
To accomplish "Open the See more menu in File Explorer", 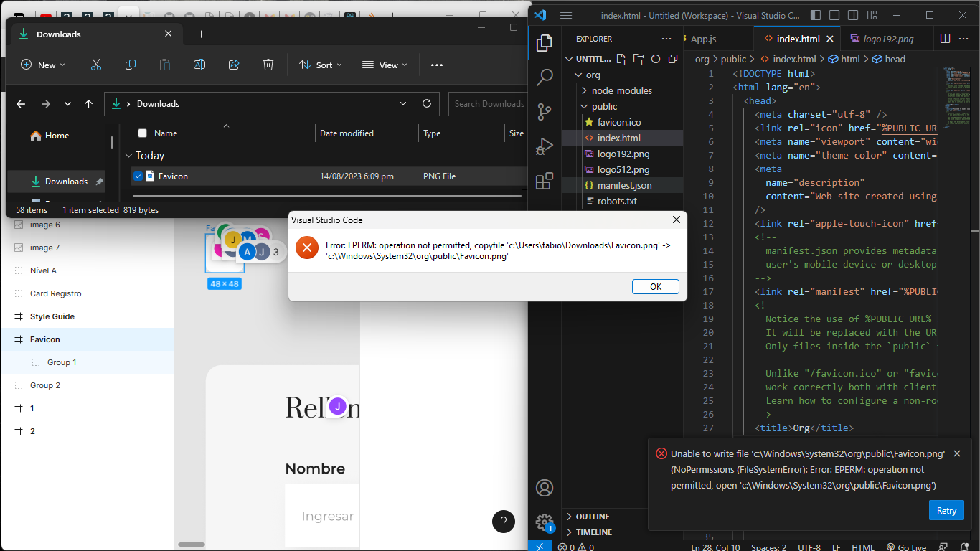I will click(x=437, y=65).
